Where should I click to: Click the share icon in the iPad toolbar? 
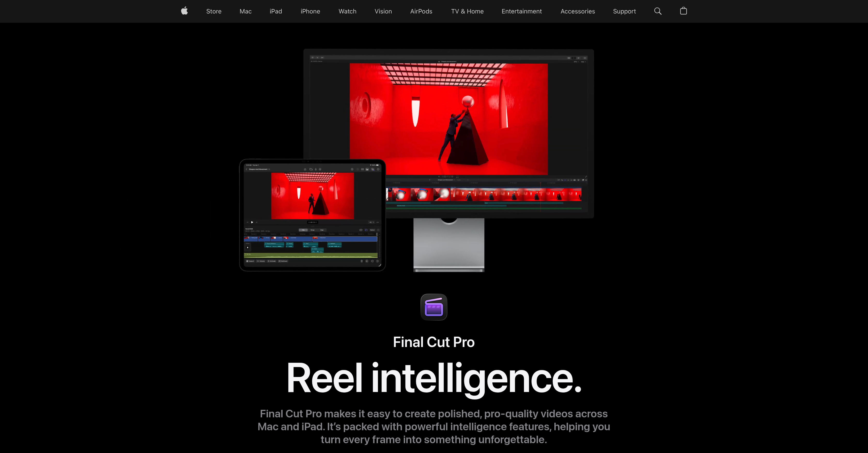tap(305, 169)
